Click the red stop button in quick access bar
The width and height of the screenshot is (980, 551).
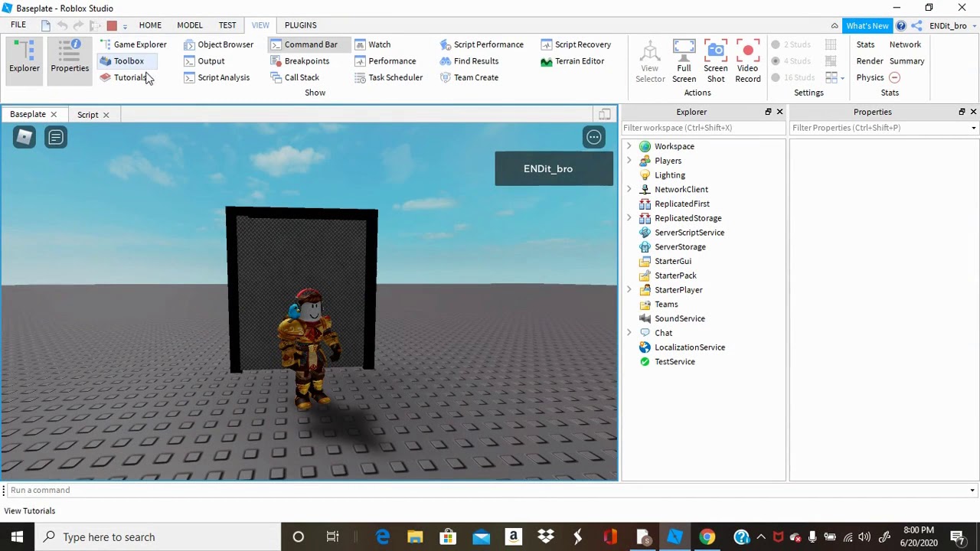pyautogui.click(x=112, y=25)
